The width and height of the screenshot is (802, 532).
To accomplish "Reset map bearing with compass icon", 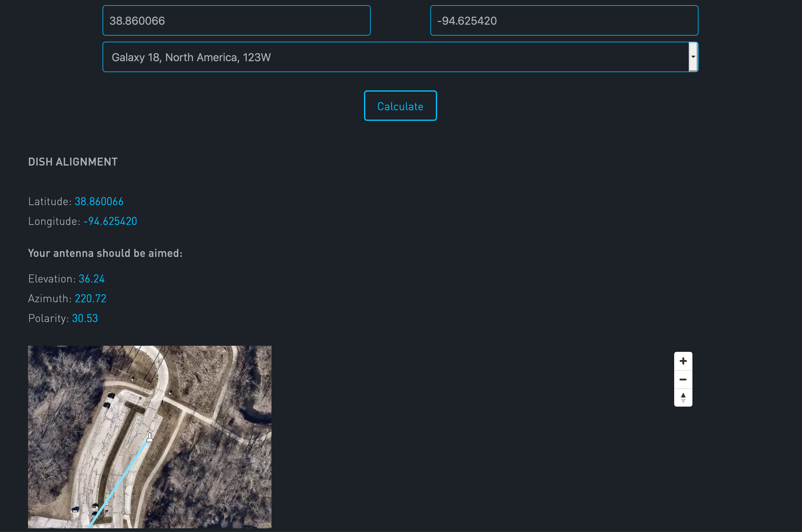I will pos(683,398).
